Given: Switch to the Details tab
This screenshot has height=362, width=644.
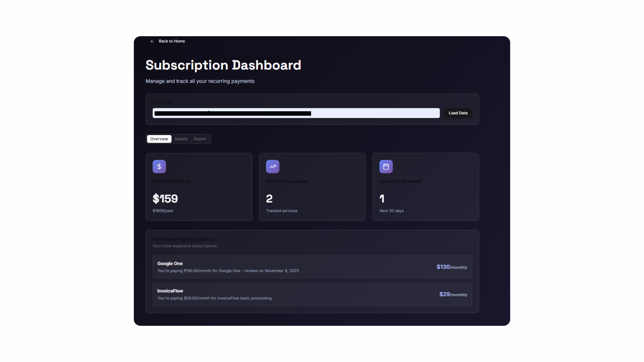Looking at the screenshot, I should point(181,139).
